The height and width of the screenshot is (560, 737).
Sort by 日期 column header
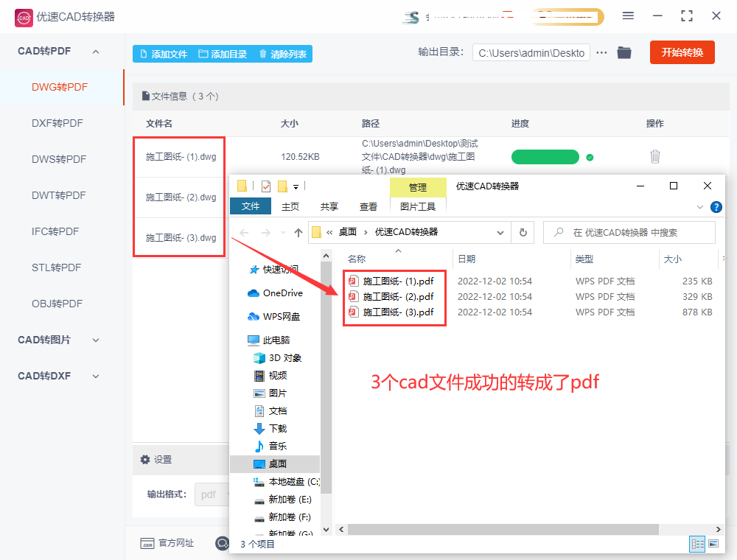[x=467, y=259]
